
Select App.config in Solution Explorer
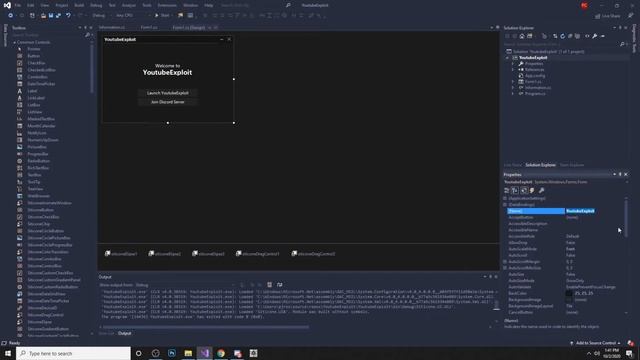tap(535, 76)
